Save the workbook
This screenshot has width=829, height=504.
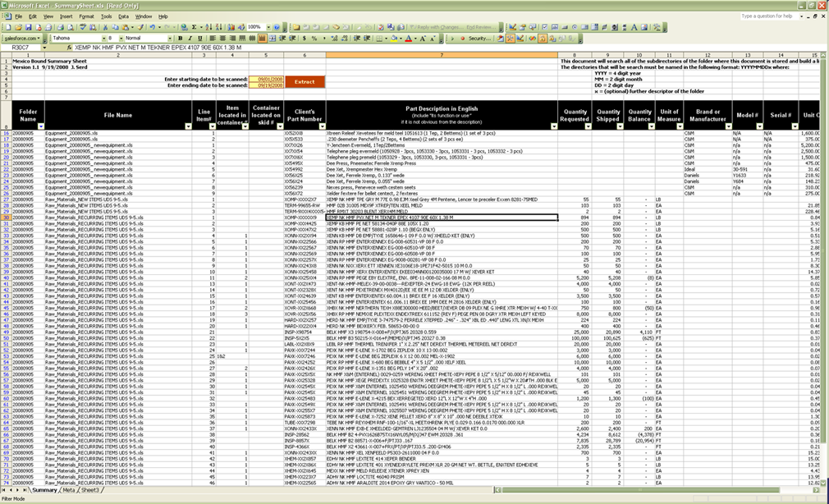click(29, 27)
